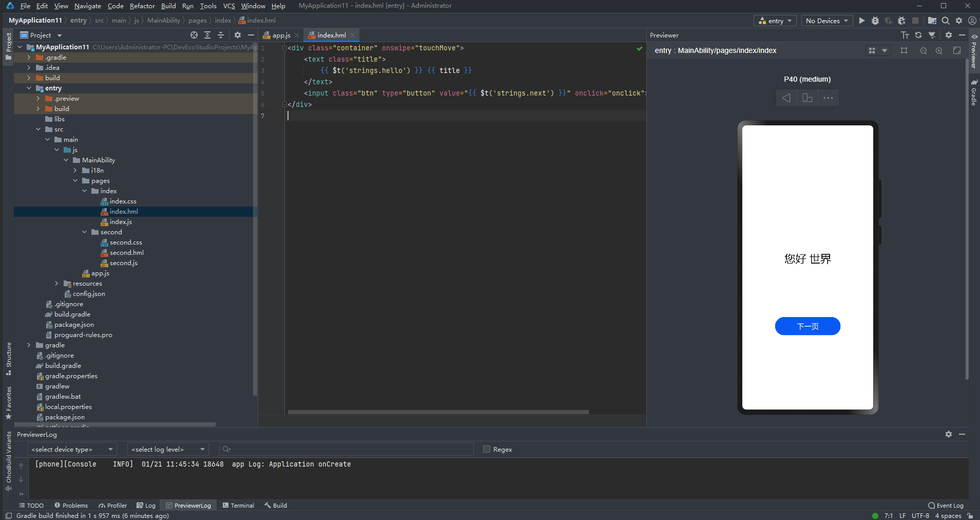The height and width of the screenshot is (520, 980).
Task: Open the No Devices dropdown
Action: pos(827,21)
